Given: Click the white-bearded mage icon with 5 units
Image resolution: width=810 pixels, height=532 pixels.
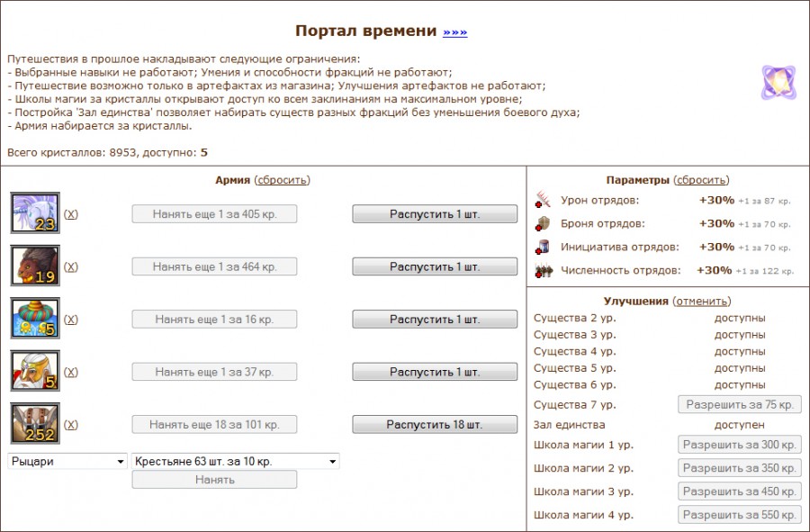Looking at the screenshot, I should pos(35,371).
